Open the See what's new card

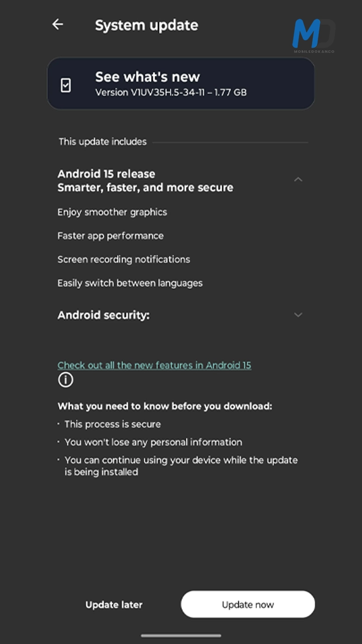click(181, 84)
